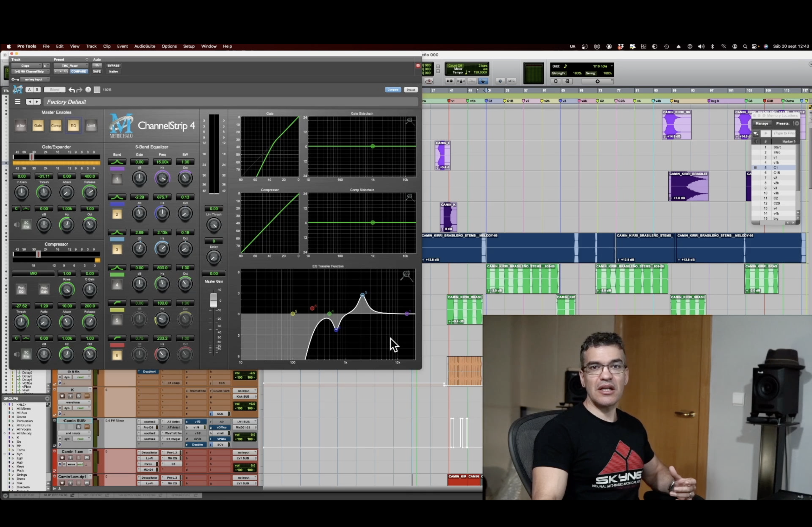Image resolution: width=812 pixels, height=527 pixels.
Task: Open the Setup menu
Action: click(189, 46)
